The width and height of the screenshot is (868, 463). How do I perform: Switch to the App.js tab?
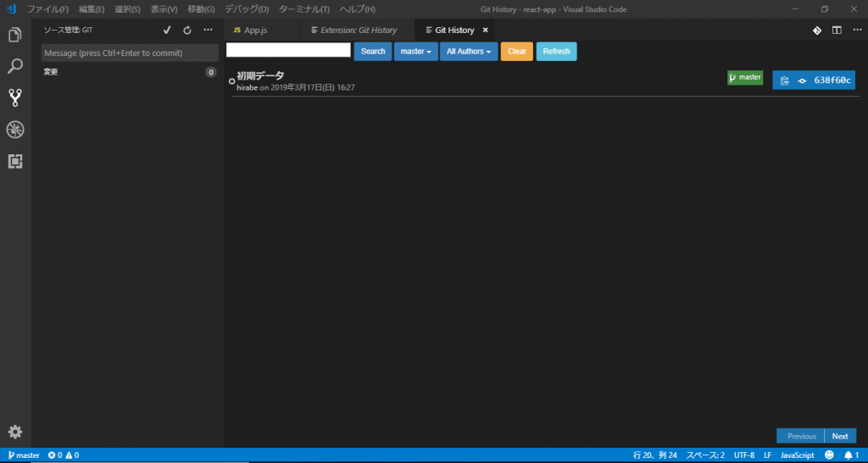(x=262, y=30)
